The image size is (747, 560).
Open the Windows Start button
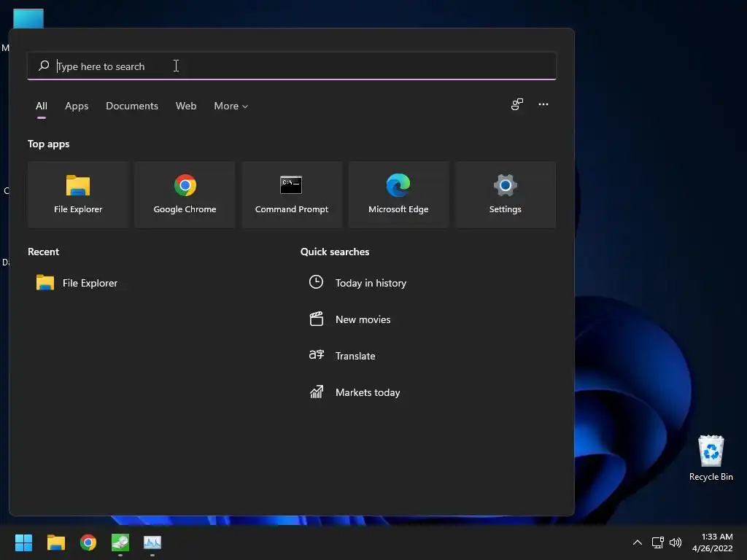coord(23,542)
